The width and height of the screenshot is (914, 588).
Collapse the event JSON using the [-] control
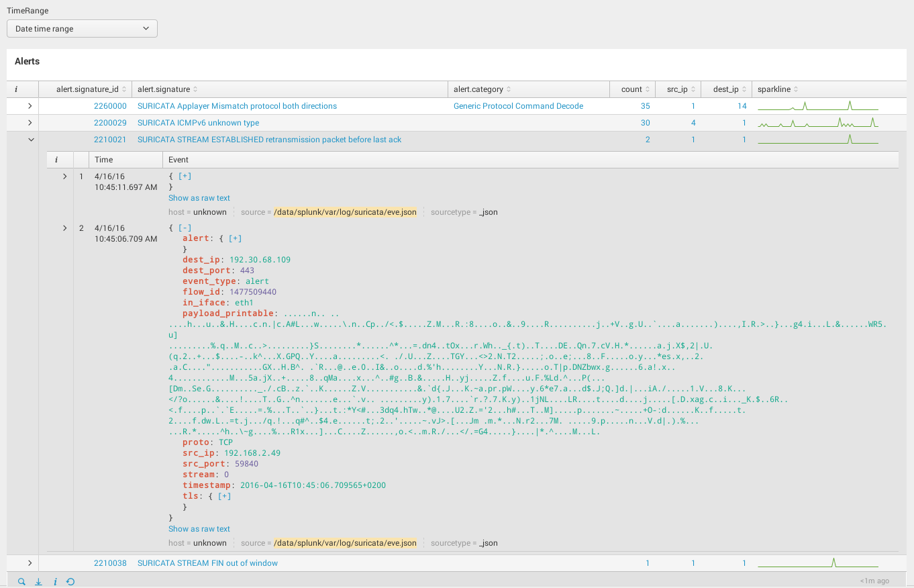coord(185,228)
